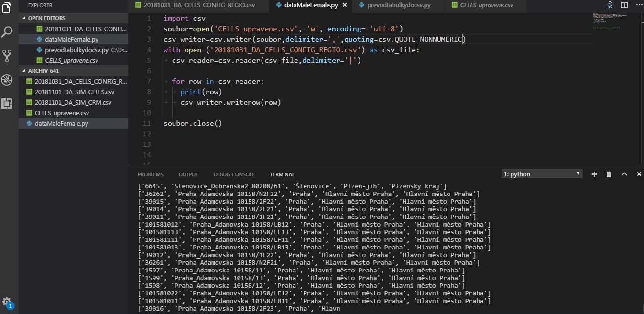Click the compare changes icon in the editor toolbar
Image resolution: width=644 pixels, height=314 pixels.
click(609, 5)
